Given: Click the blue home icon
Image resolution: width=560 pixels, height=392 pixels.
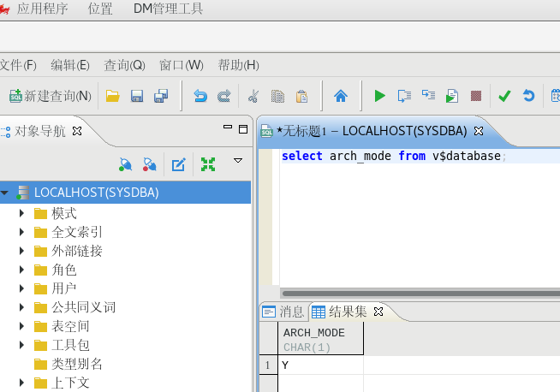Looking at the screenshot, I should click(341, 96).
